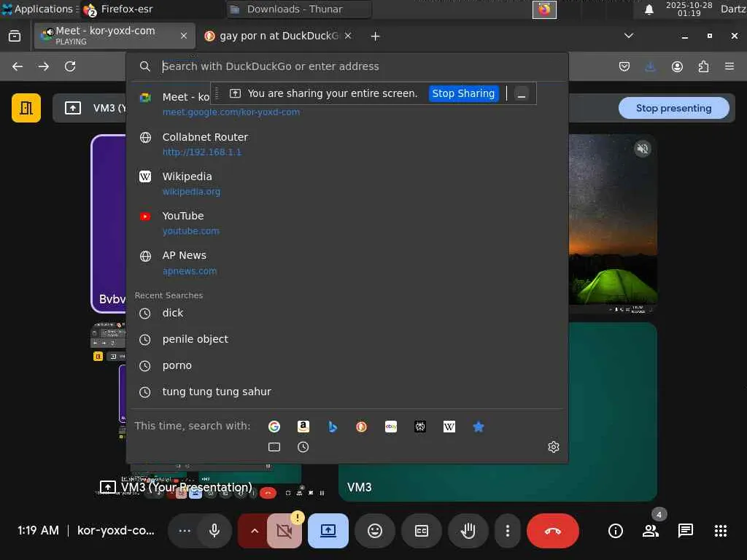Search this time with Google
Screen dimensions: 747x560
274,427
